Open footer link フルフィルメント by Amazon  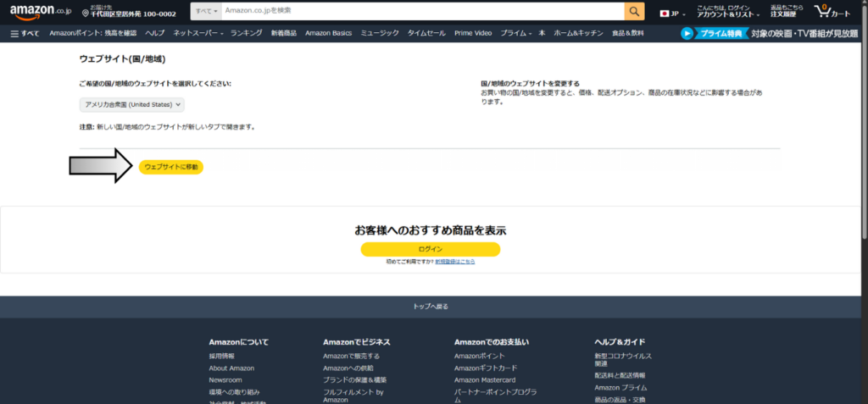tap(353, 396)
